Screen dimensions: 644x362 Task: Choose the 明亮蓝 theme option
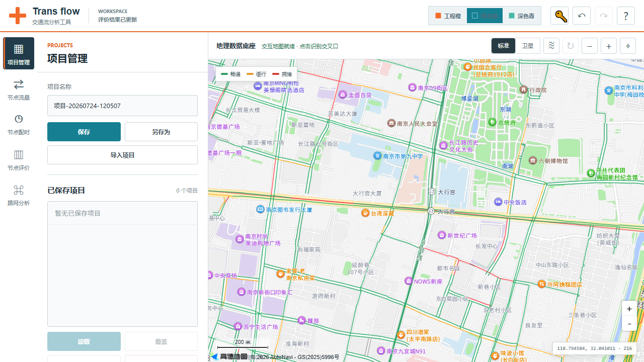tap(485, 16)
